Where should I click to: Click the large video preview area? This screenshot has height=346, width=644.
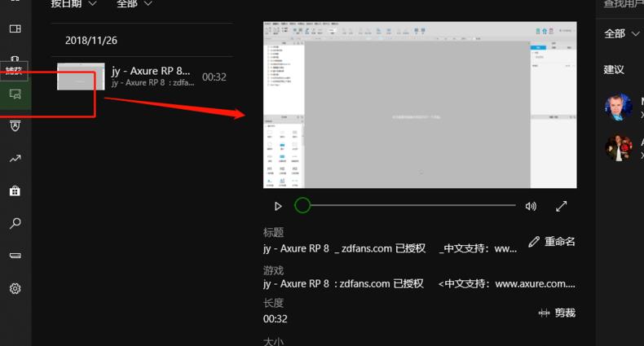420,105
